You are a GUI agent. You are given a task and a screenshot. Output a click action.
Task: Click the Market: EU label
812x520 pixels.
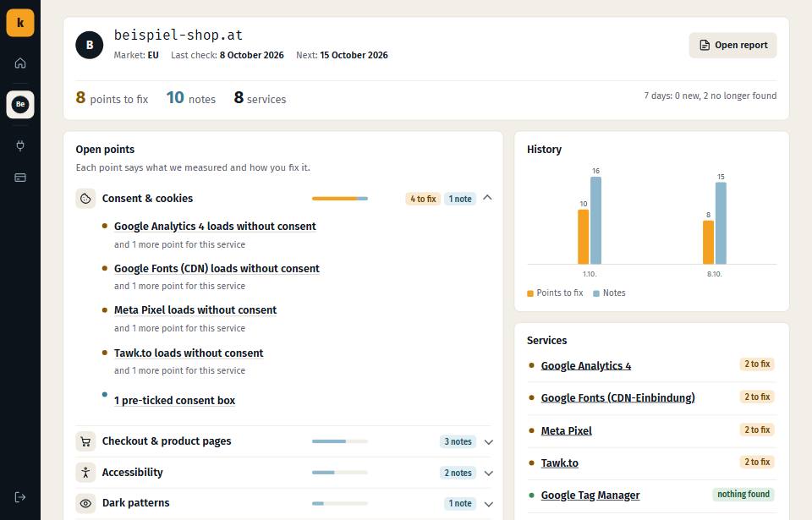point(136,55)
